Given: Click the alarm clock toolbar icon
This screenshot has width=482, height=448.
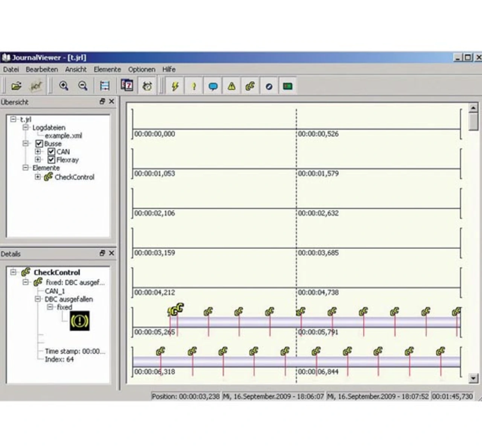Looking at the screenshot, I should click(x=147, y=86).
